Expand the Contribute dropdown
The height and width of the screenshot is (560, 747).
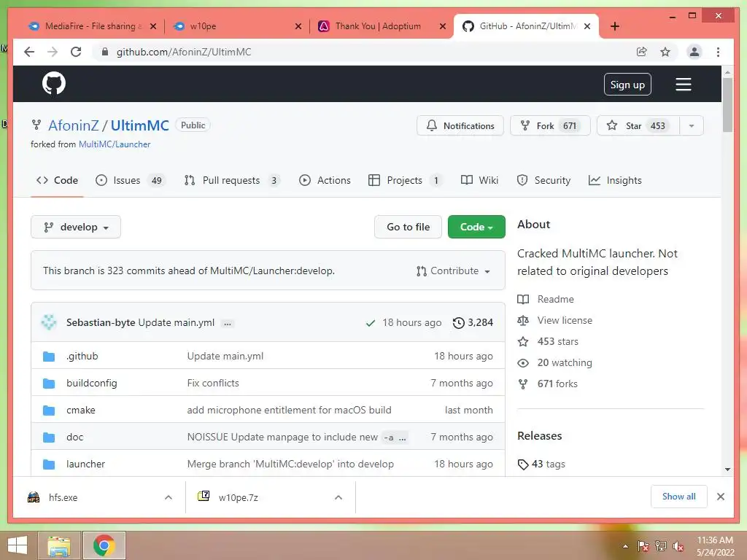coord(453,271)
